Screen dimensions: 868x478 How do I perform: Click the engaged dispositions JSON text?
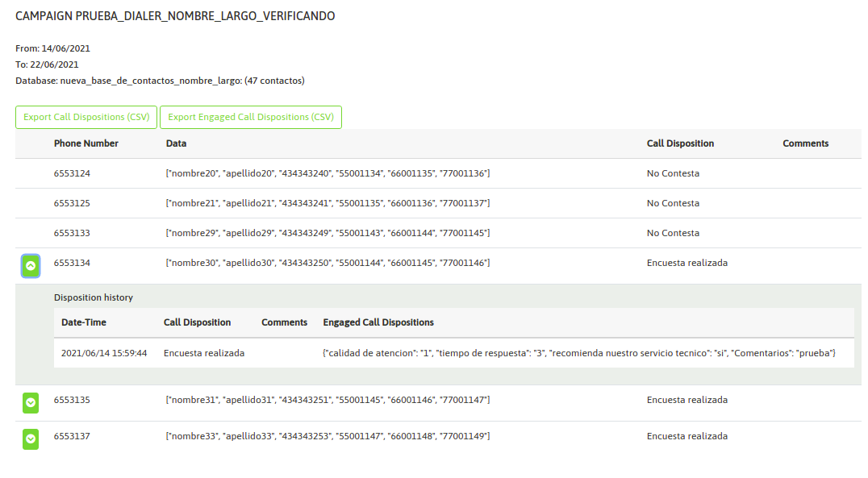(579, 353)
